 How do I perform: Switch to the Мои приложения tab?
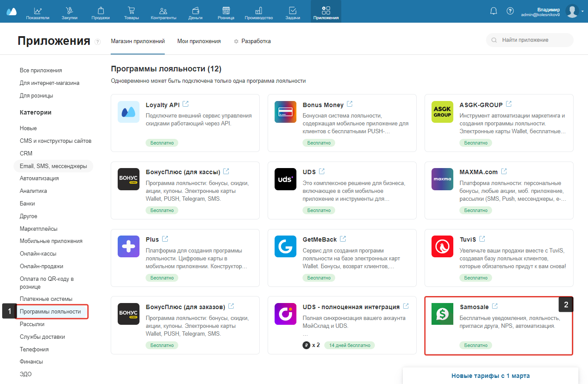[199, 41]
